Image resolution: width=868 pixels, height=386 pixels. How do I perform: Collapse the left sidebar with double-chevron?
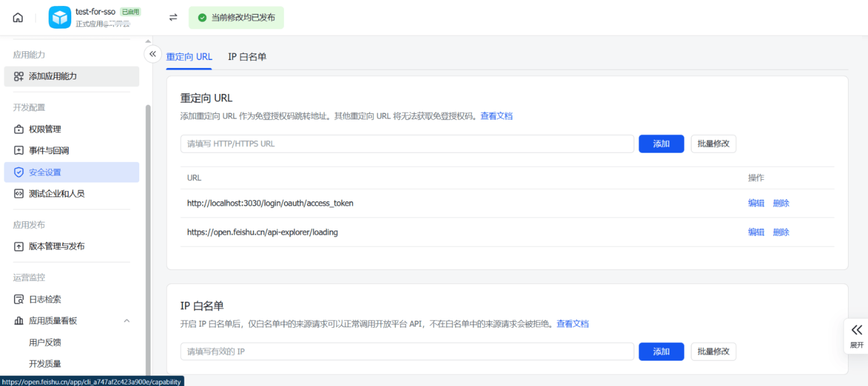[153, 54]
